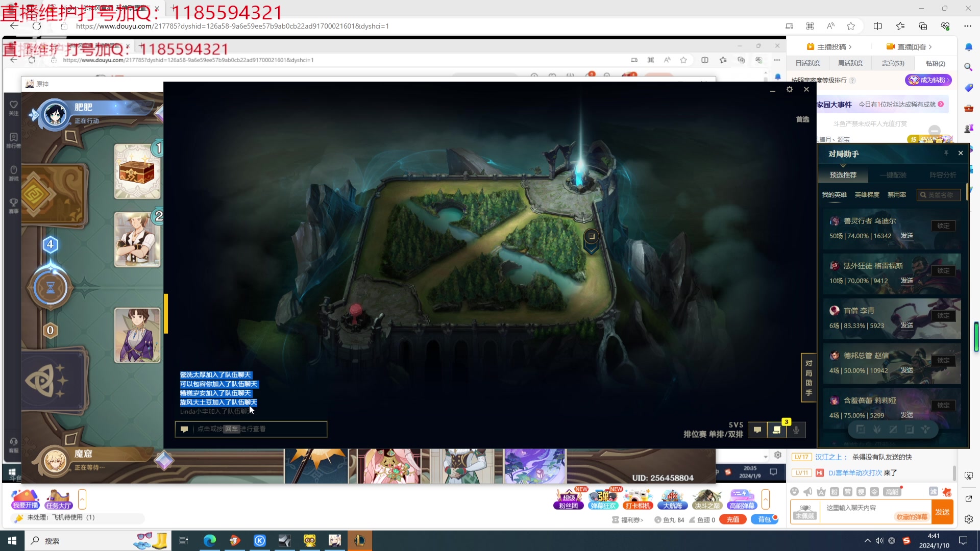
Task: Click the 英雄名称 hero search field
Action: coord(939,195)
